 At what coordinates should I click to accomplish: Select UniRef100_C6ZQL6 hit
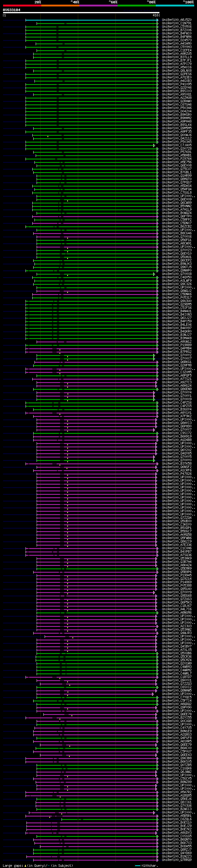(177, 819)
